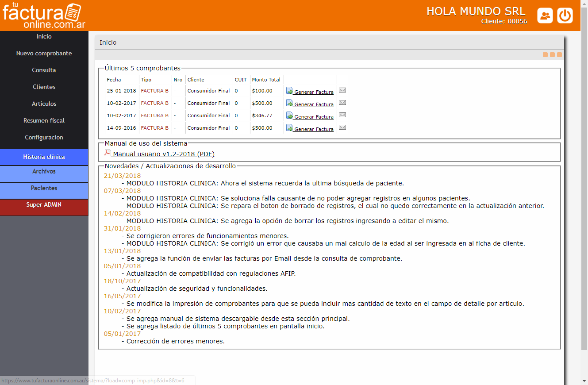
Task: Click the envelope icon on the last comprobante row
Action: pyautogui.click(x=342, y=127)
